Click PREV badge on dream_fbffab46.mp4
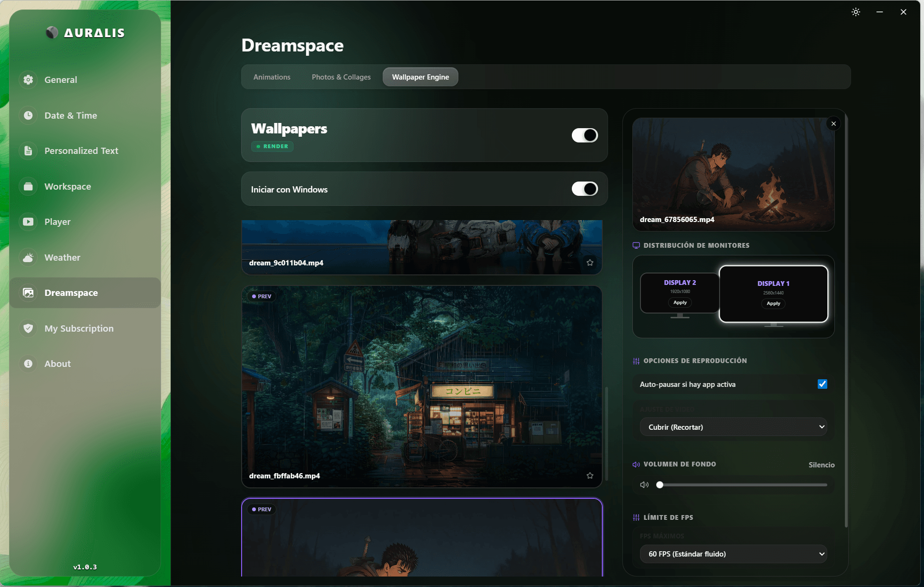Viewport: 924px width, 587px height. click(x=262, y=296)
